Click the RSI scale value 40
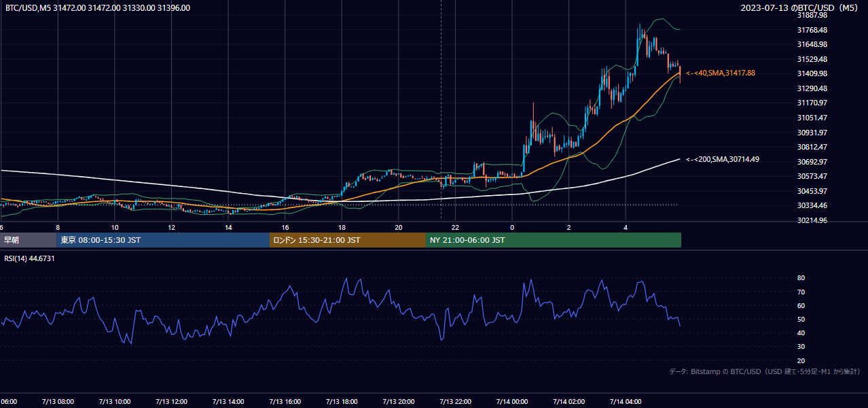The height and width of the screenshot is (408, 868). [x=801, y=333]
